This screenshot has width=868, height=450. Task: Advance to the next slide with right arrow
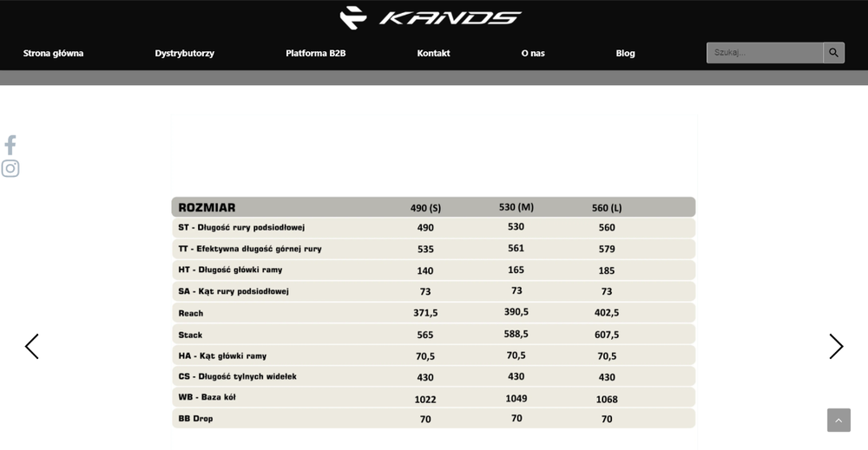click(835, 347)
